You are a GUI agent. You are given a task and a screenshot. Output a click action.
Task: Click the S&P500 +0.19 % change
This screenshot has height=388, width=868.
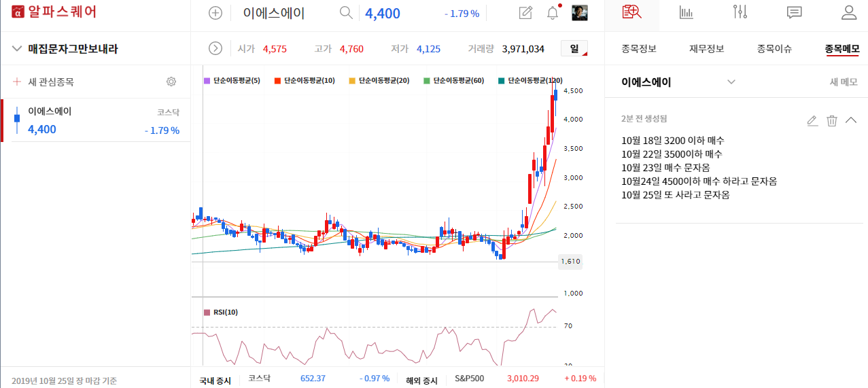coord(580,378)
